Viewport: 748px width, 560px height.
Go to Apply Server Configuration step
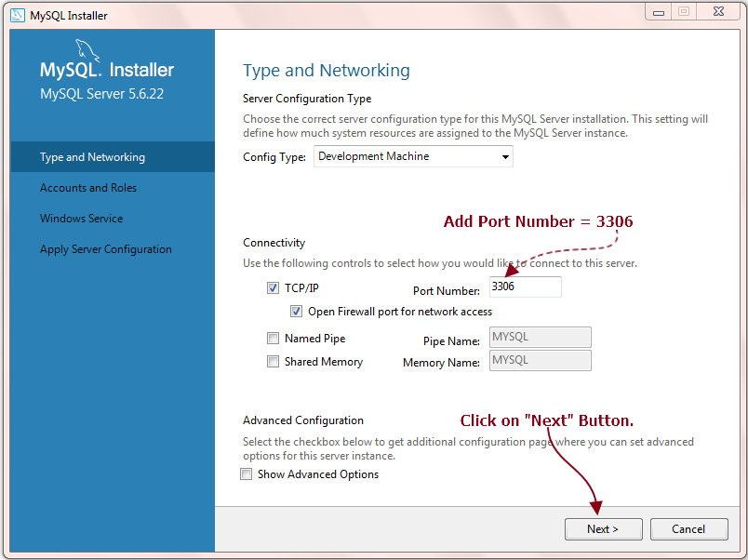106,249
